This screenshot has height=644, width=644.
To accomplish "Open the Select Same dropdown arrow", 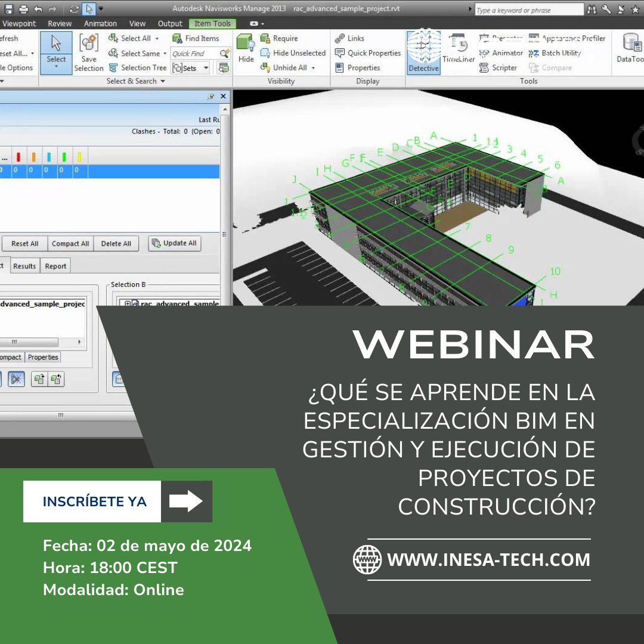I will tap(165, 54).
